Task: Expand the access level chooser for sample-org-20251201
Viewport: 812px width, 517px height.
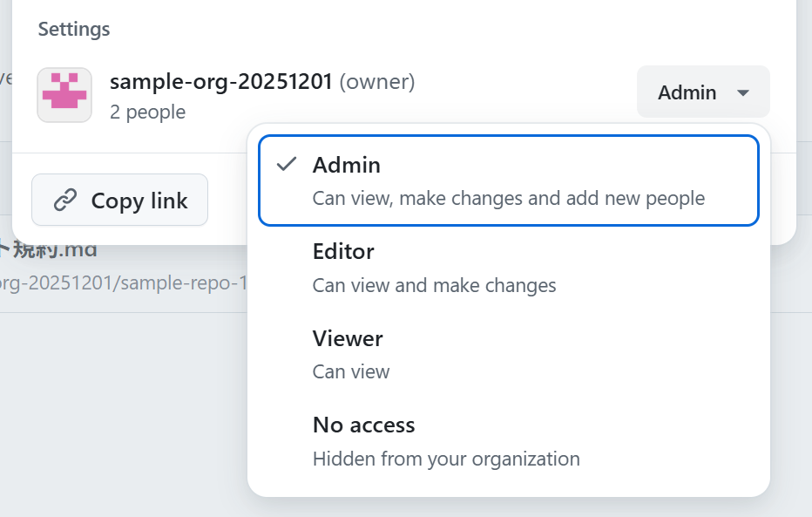Action: (703, 92)
